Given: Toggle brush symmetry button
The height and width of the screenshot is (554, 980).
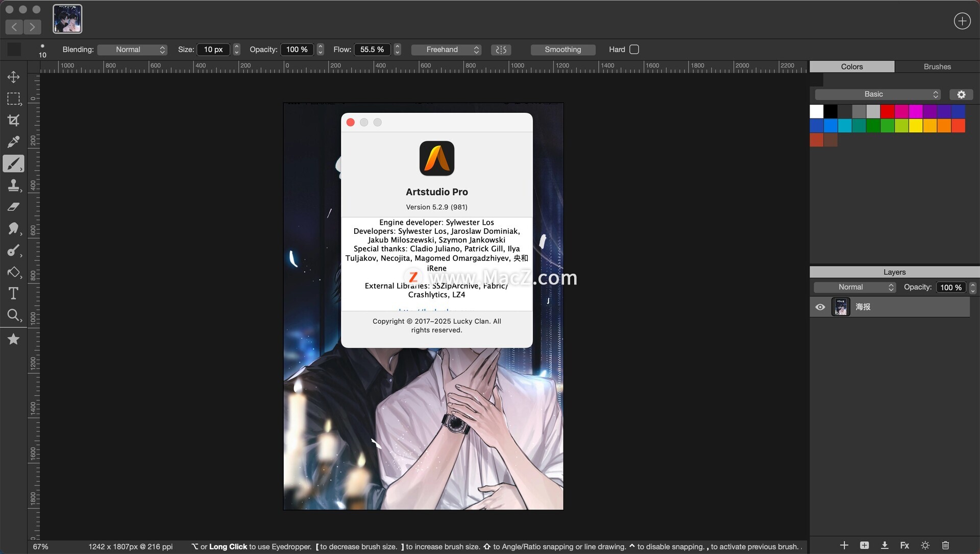Looking at the screenshot, I should (501, 50).
